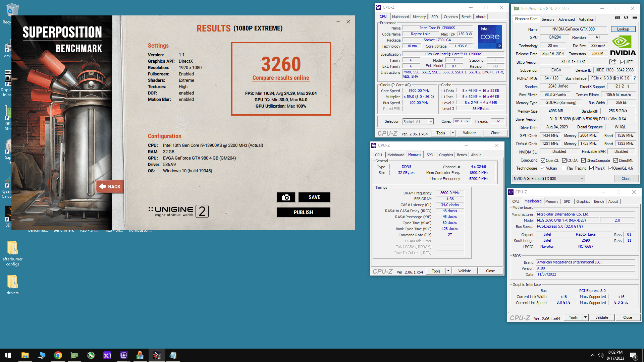Viewport: 644px width, 362px height.
Task: Toggle the PhysX checkbox
Action: click(591, 168)
